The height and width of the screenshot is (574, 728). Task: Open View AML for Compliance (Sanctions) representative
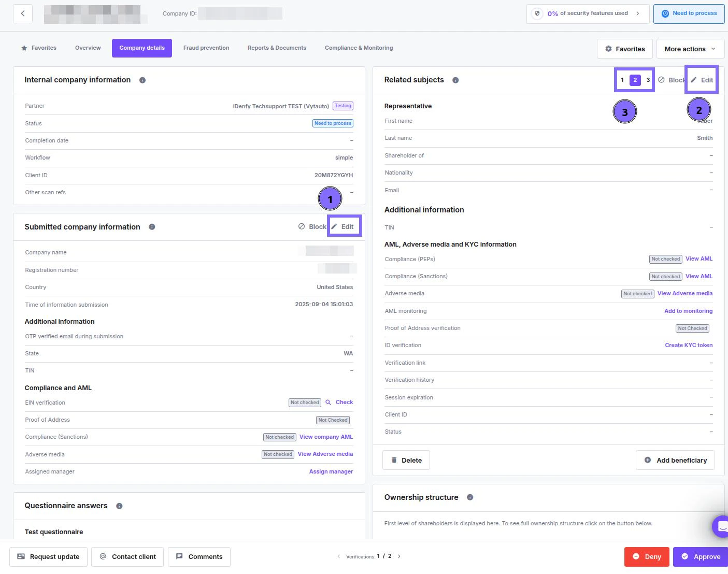(x=699, y=277)
